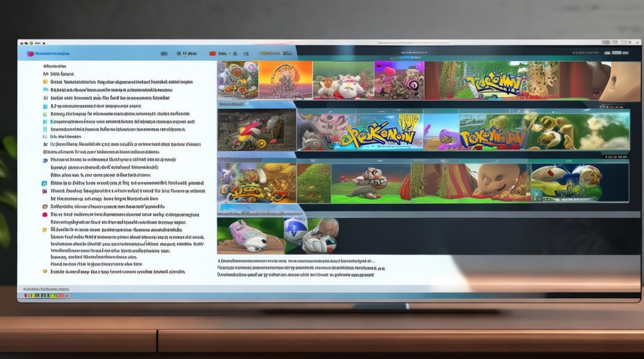Open the pink-white creature on rock thumbnail
The width and height of the screenshot is (644, 359).
pyautogui.click(x=251, y=236)
